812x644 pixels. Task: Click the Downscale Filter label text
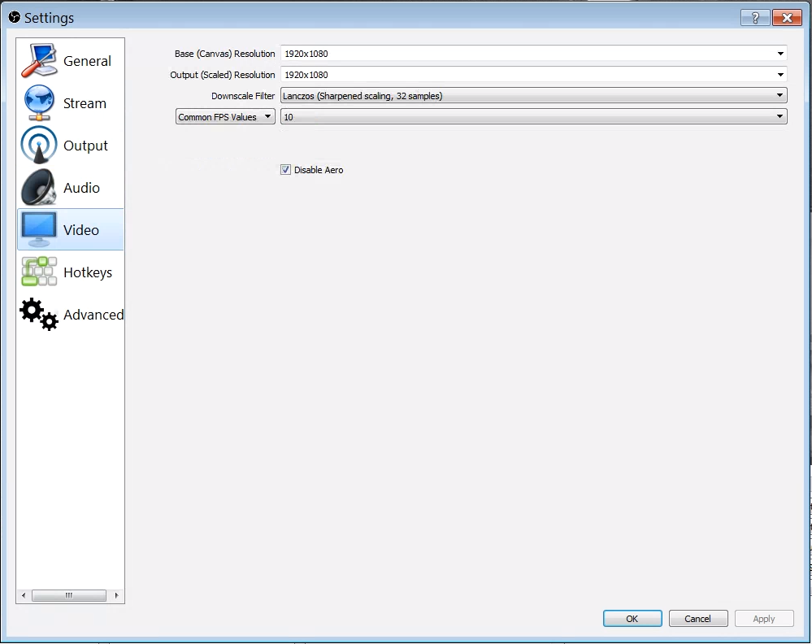pyautogui.click(x=243, y=96)
